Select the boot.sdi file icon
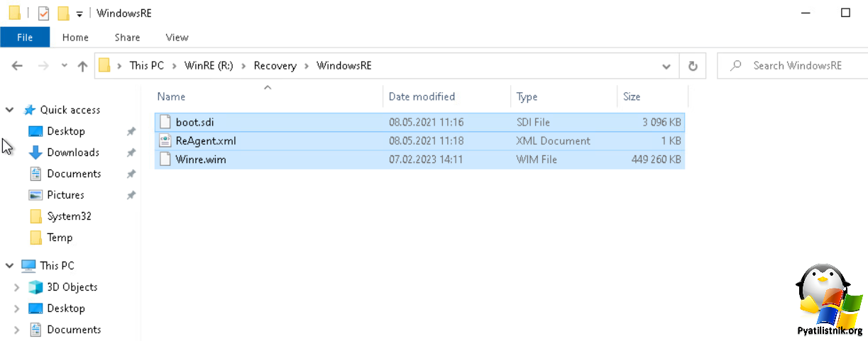Screen dimensions: 868x341 pos(165,122)
